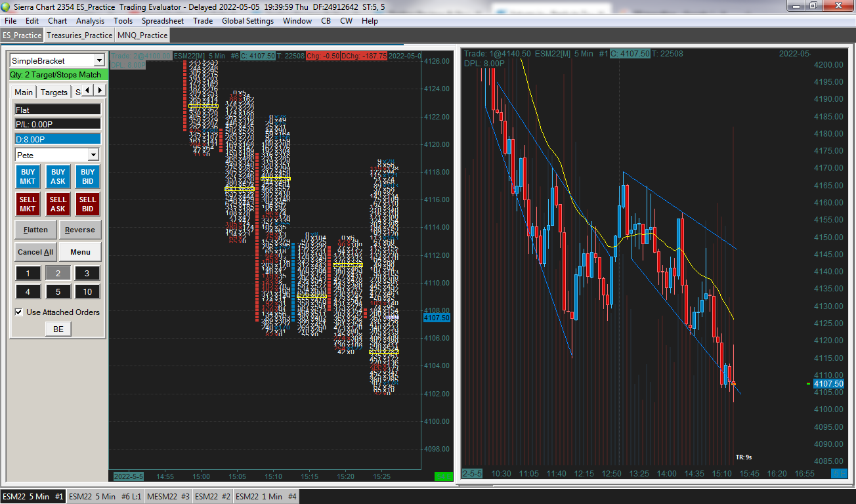Select the ESM22 1 Min #4 chart tab
Image resolution: width=856 pixels, height=504 pixels.
(267, 497)
